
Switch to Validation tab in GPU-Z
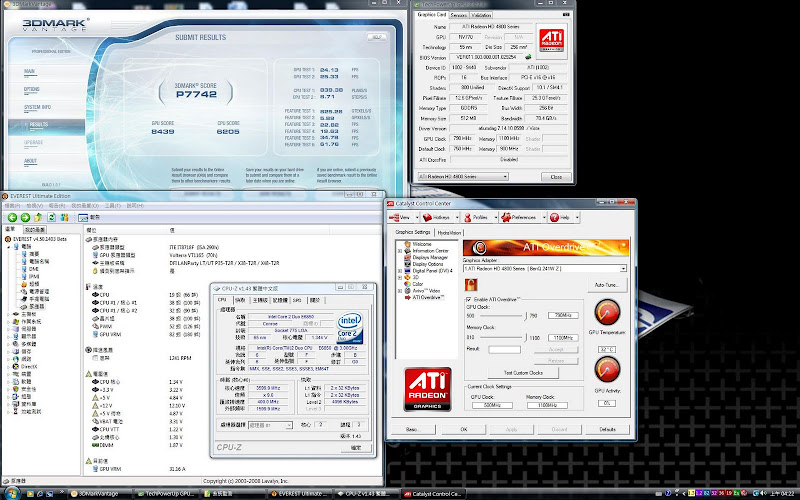pos(481,15)
